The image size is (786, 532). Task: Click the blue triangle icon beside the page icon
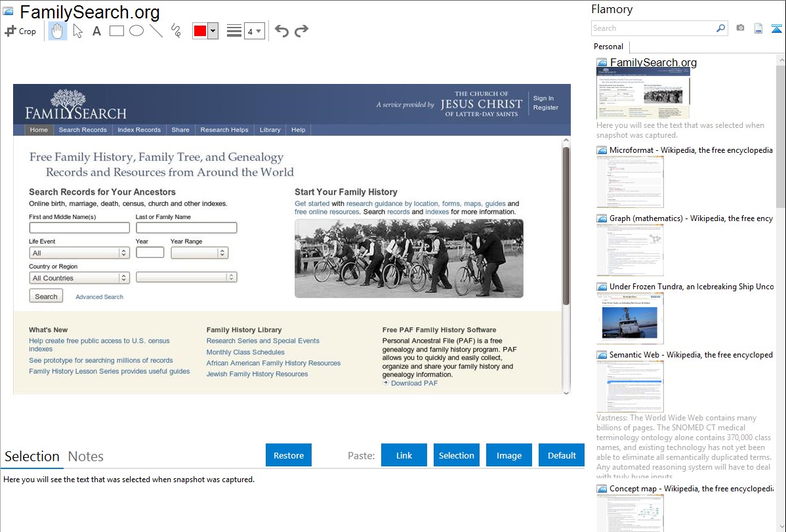pyautogui.click(x=776, y=28)
